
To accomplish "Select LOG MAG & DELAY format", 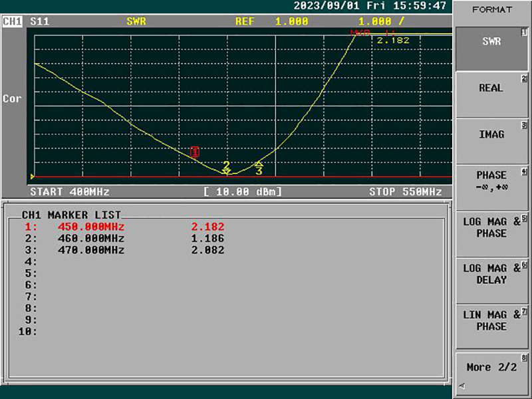I will 491,281.
